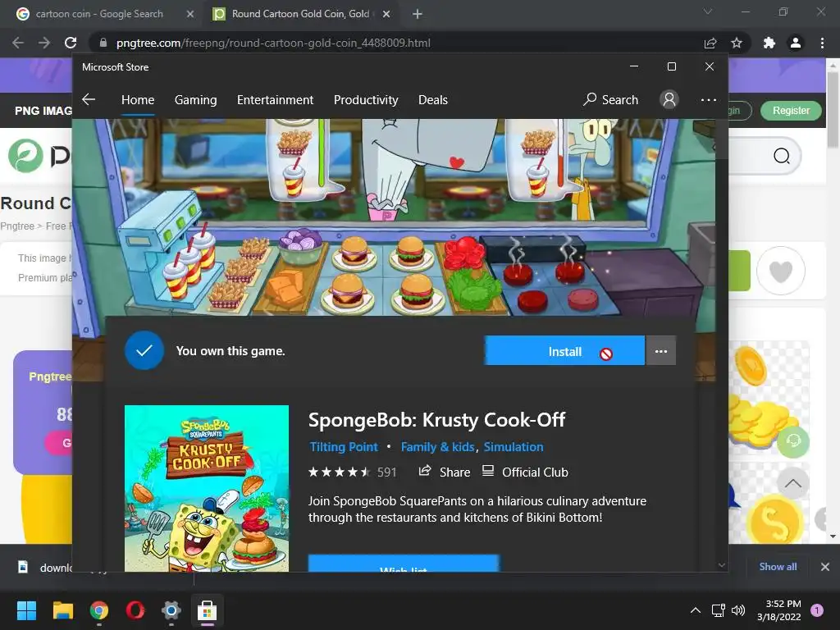Switch to the Gaming tab
The width and height of the screenshot is (840, 630).
(x=195, y=99)
